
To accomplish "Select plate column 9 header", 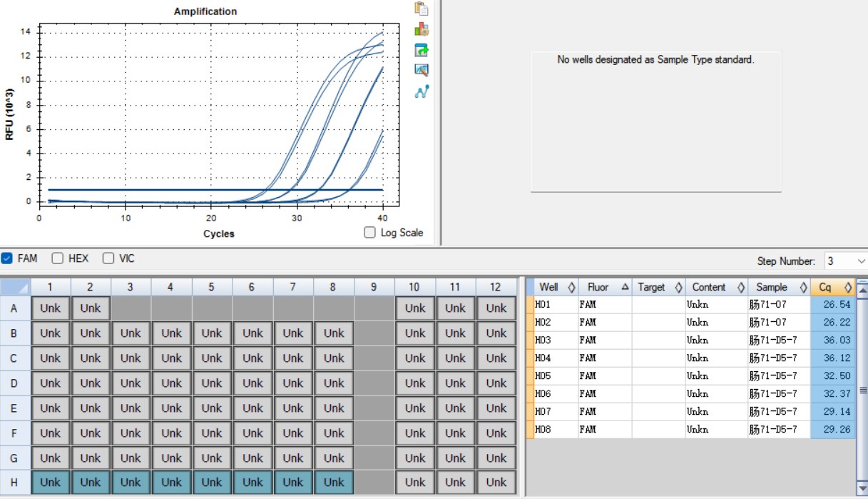I will click(x=374, y=287).
